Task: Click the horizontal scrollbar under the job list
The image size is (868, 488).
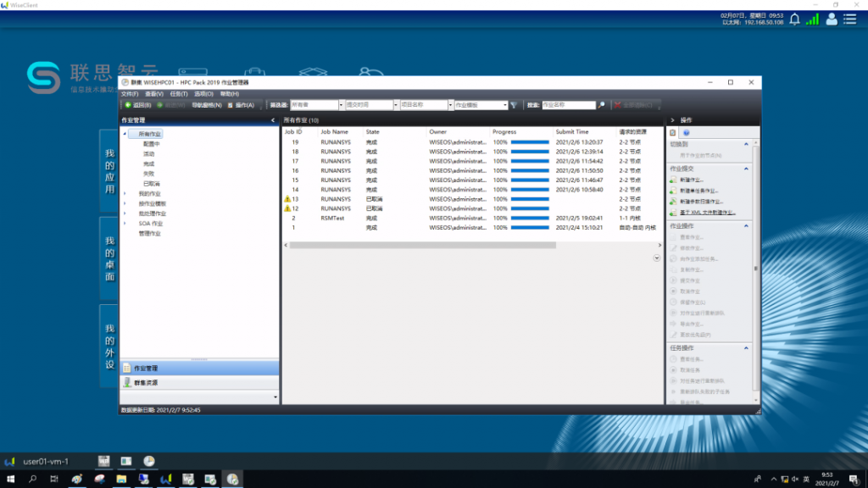Action: click(x=422, y=245)
